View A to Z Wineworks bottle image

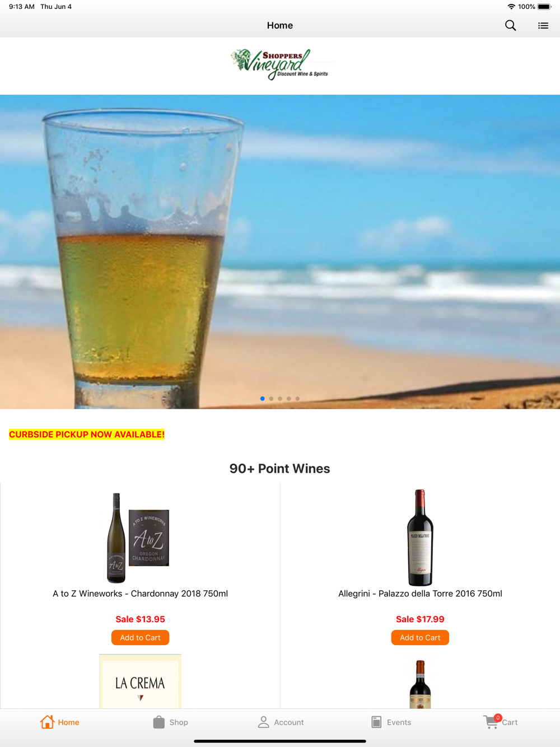(138, 538)
